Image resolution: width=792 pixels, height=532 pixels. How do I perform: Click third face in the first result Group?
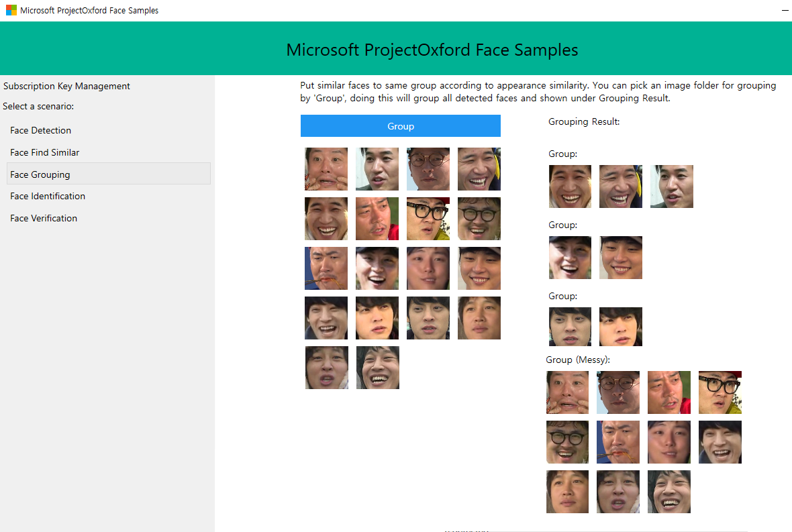click(672, 187)
